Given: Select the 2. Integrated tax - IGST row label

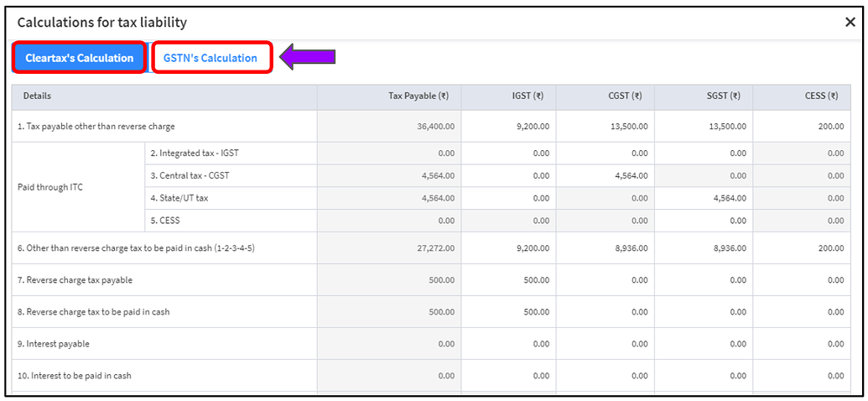Looking at the screenshot, I should pos(195,154).
